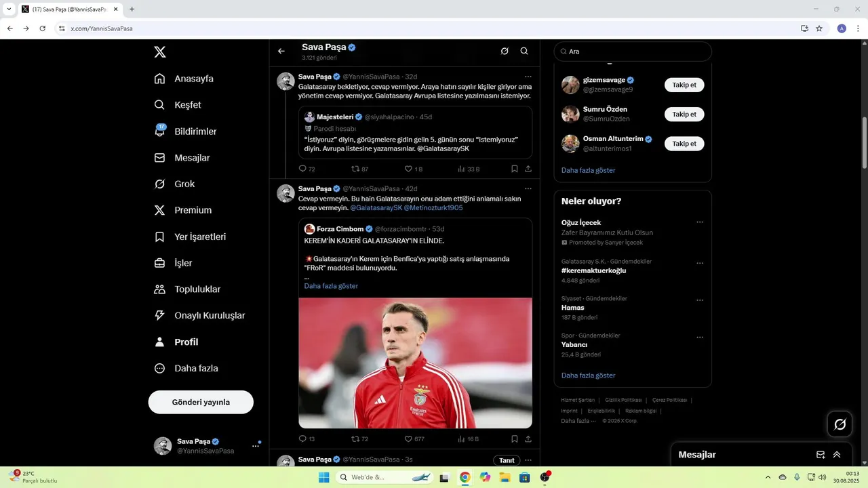The width and height of the screenshot is (868, 488).
Task: View analytics showing 33 B views
Action: pos(468,169)
